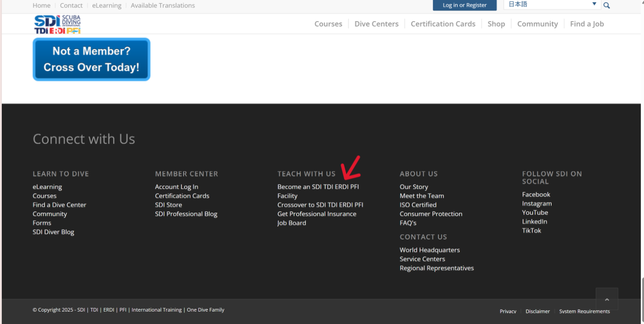Click the search magnifier icon
This screenshot has width=644, height=324.
(x=606, y=6)
